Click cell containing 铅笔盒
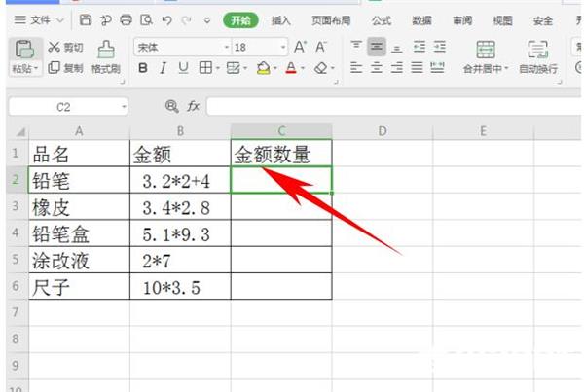 tap(80, 233)
